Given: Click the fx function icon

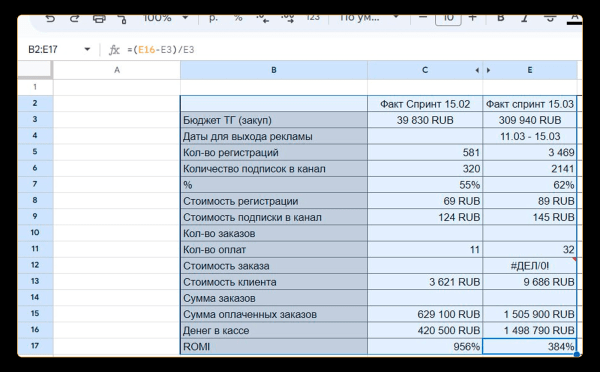Looking at the screenshot, I should tap(114, 50).
